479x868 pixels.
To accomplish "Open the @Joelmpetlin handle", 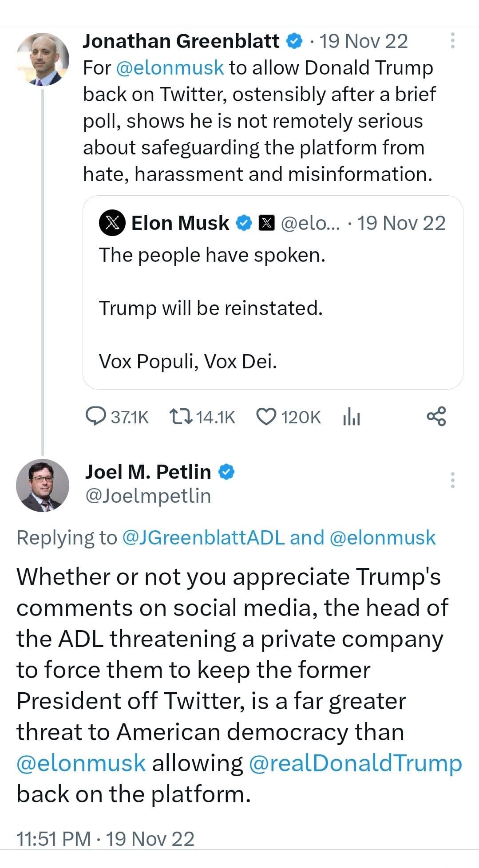I will 148,496.
